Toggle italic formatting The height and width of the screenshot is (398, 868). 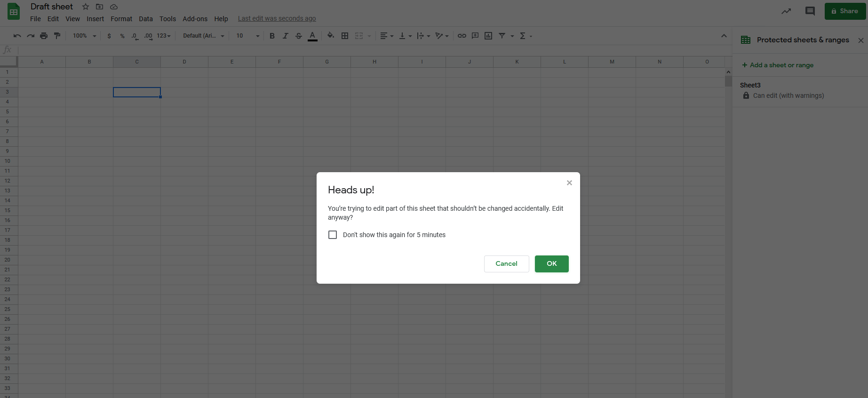[x=285, y=36]
